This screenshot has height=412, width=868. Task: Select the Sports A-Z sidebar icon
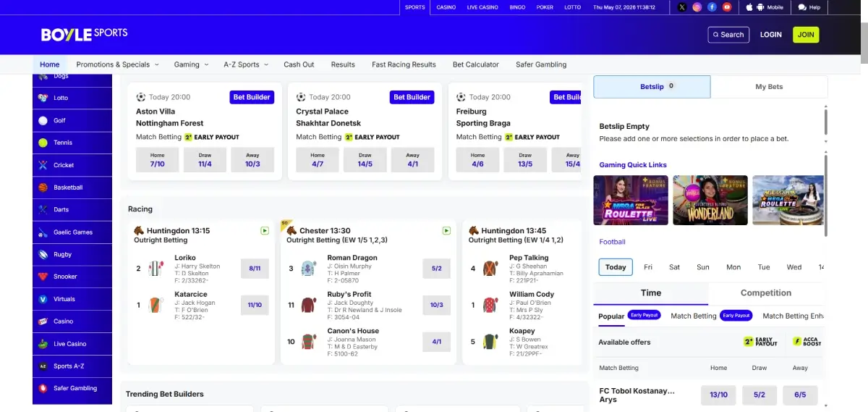pyautogui.click(x=43, y=366)
